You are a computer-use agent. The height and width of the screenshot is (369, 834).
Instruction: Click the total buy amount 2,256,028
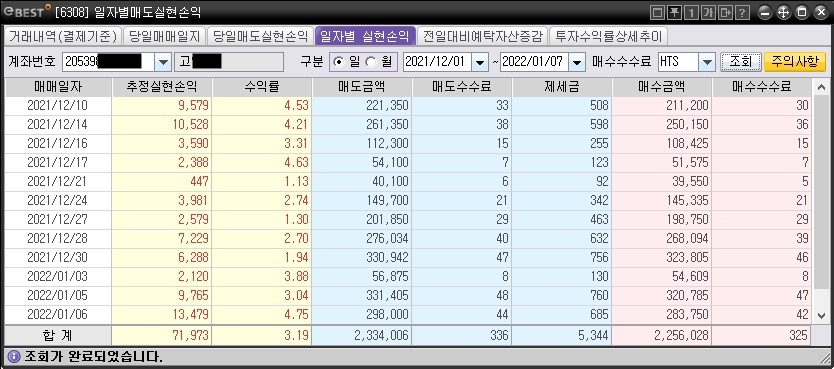pyautogui.click(x=681, y=336)
